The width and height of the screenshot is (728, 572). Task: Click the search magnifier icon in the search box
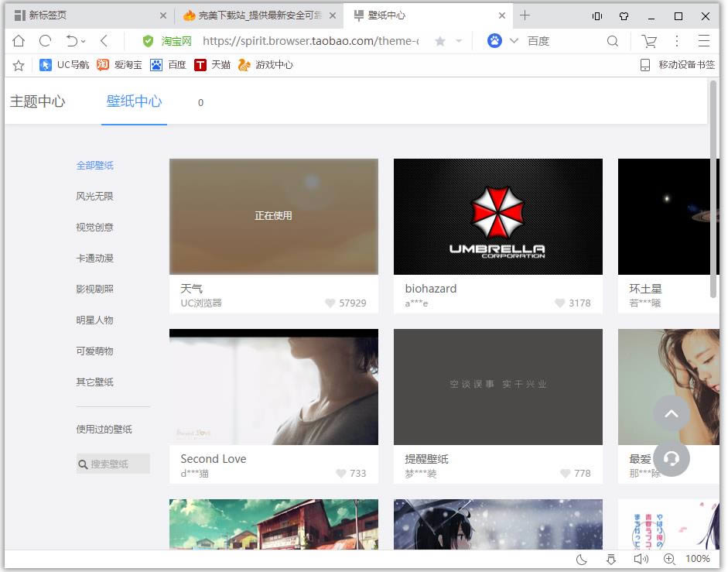point(613,41)
